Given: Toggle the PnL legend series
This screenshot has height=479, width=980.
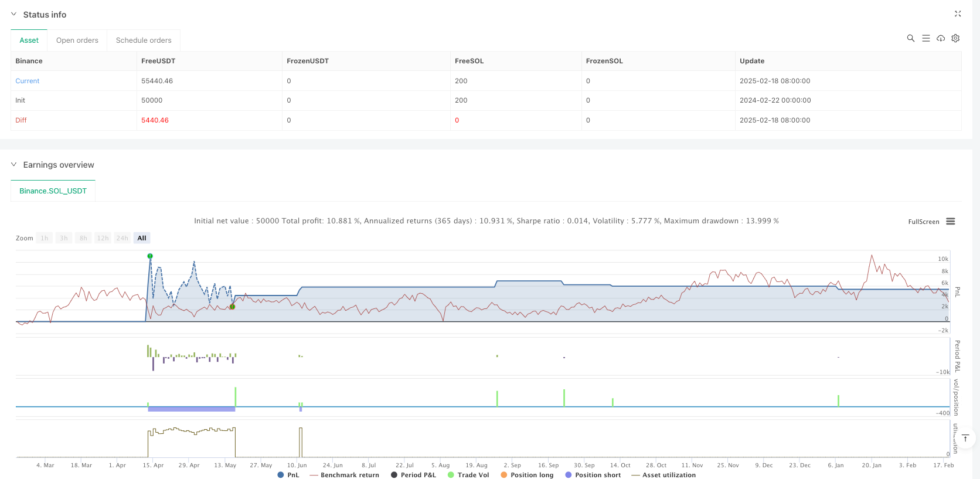Looking at the screenshot, I should (x=288, y=475).
